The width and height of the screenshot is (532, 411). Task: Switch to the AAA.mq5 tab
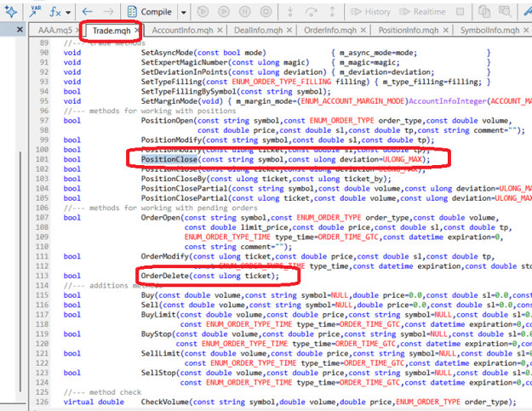[55, 31]
